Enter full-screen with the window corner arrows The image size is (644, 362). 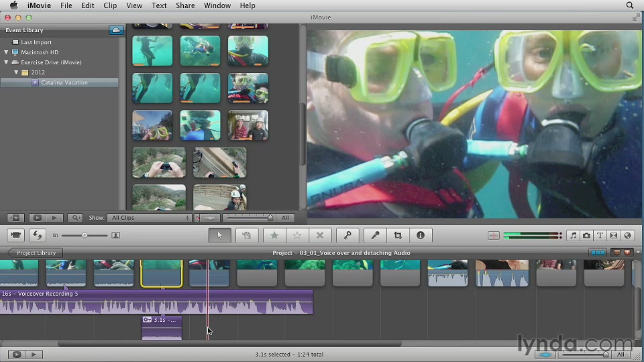click(x=636, y=17)
